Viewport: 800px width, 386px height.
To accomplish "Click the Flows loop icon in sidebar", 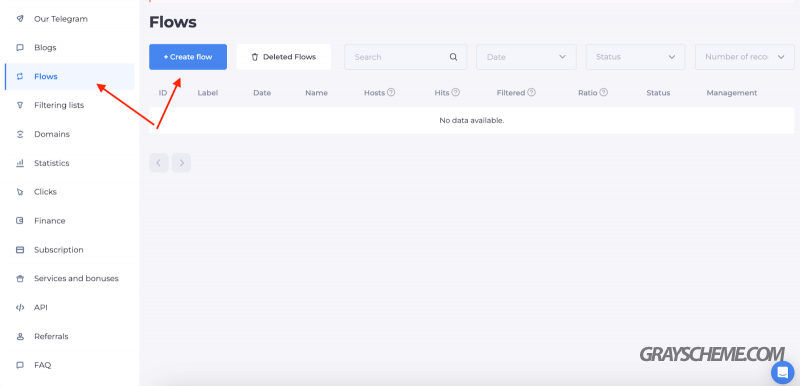I will (x=20, y=76).
